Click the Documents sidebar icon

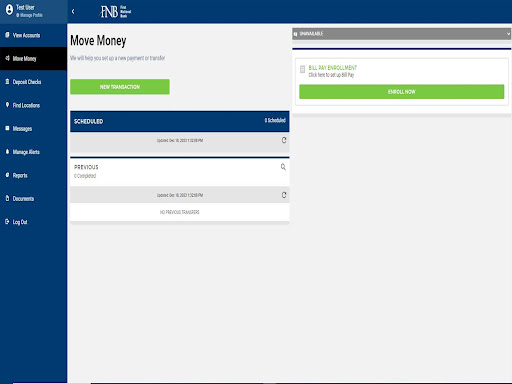[x=7, y=198]
